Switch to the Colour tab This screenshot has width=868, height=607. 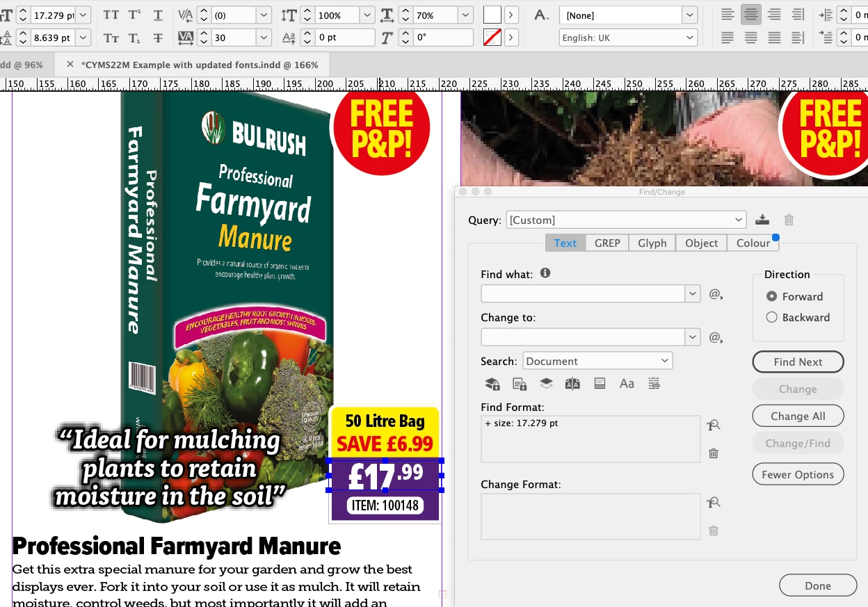tap(753, 243)
